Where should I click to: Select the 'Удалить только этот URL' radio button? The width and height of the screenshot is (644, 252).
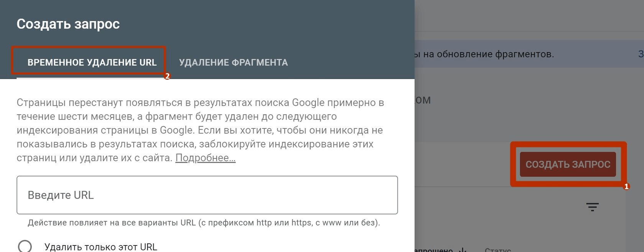[25, 246]
